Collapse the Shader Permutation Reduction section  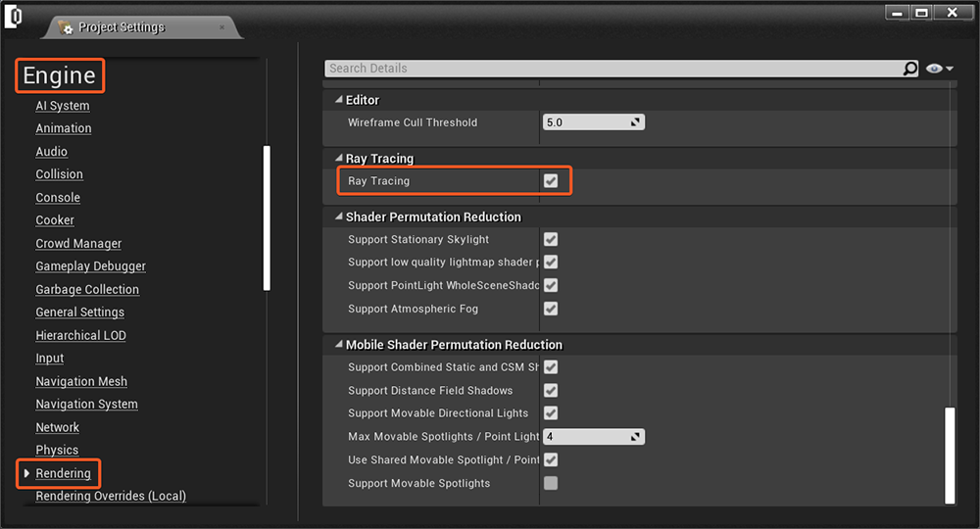point(339,216)
